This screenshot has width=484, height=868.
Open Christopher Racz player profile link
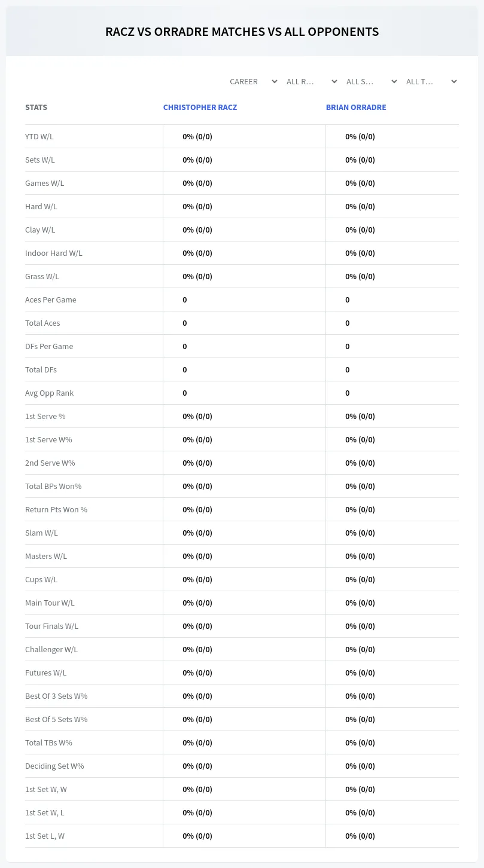click(200, 108)
